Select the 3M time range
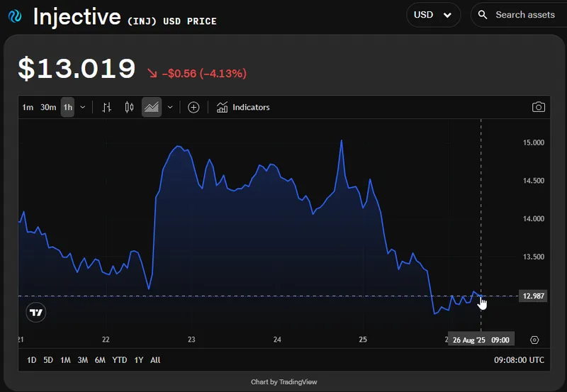Viewport: 567px width, 392px height. point(83,360)
